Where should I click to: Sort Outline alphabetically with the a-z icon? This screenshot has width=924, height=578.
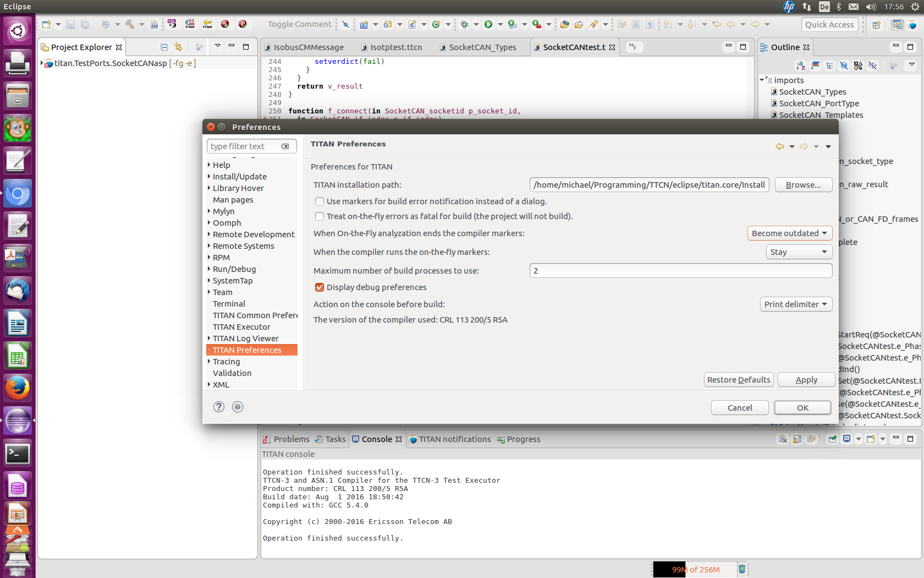pyautogui.click(x=801, y=66)
